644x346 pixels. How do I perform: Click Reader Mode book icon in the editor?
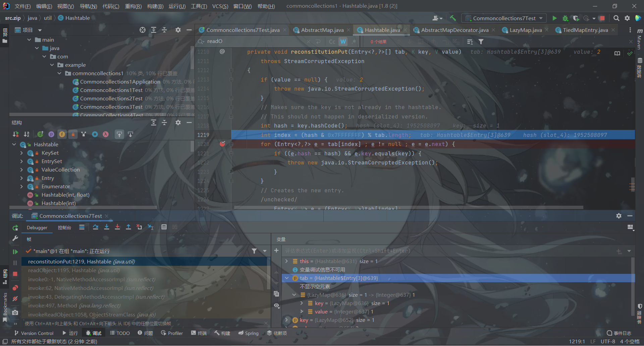coord(617,53)
